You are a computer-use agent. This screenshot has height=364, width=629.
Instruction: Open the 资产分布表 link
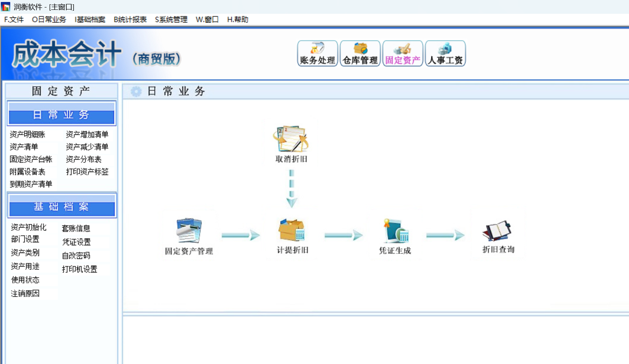84,159
